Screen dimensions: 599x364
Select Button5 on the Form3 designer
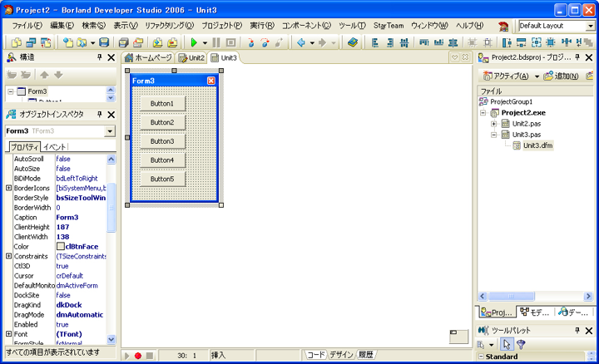coord(162,179)
